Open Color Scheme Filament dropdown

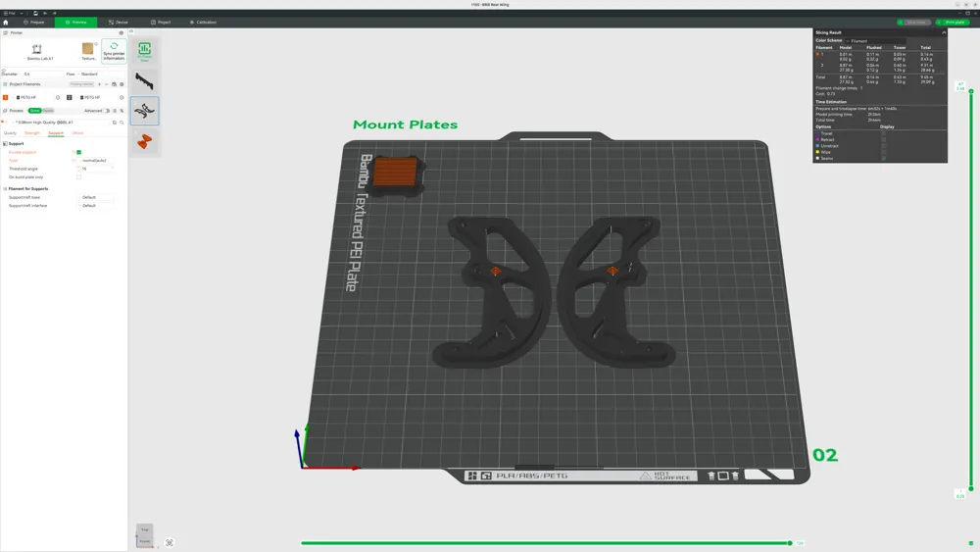[875, 40]
